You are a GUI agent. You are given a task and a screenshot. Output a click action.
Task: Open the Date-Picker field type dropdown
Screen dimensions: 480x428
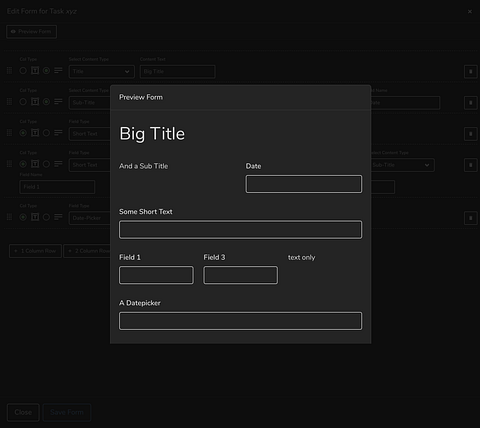90,218
